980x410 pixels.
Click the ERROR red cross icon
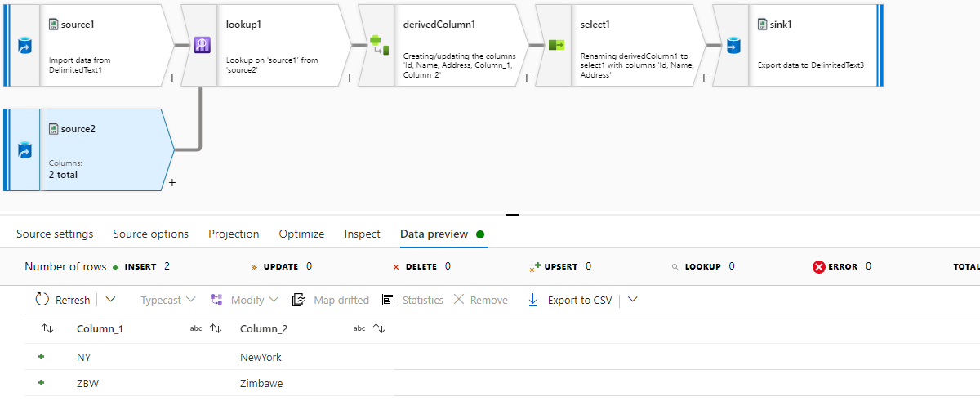tap(819, 266)
